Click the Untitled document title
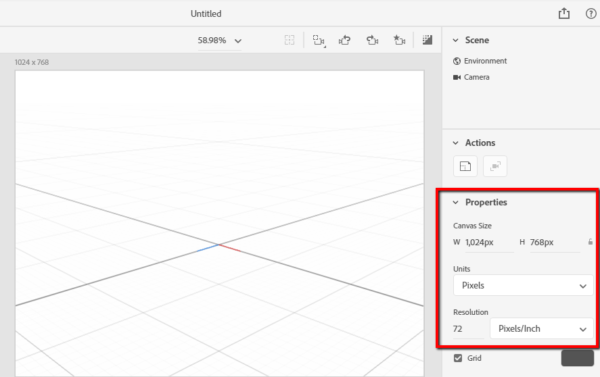 (206, 14)
